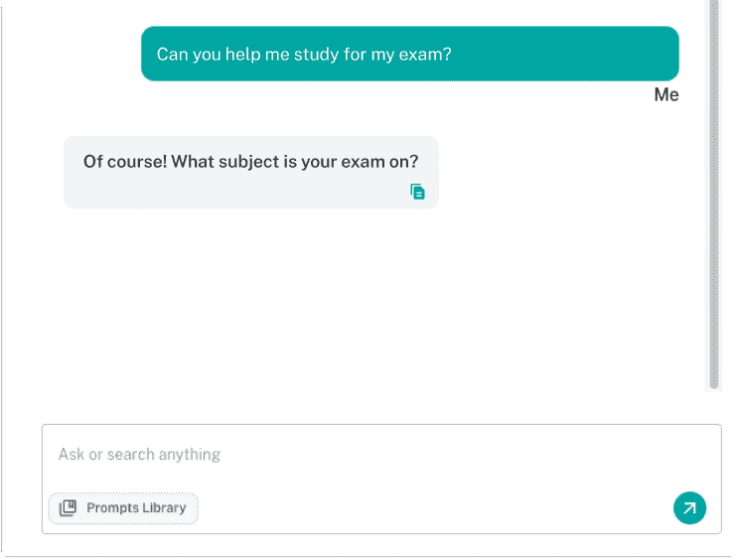Click the words 'Prompts Library' on the button
Viewport: 737px width, 560px height.
click(x=136, y=508)
